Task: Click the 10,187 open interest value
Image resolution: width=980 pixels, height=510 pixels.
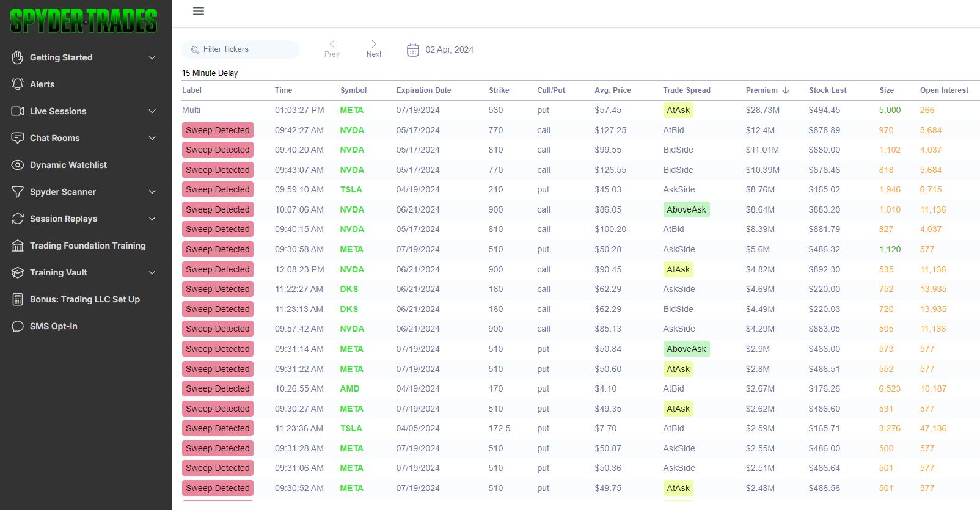Action: click(933, 388)
